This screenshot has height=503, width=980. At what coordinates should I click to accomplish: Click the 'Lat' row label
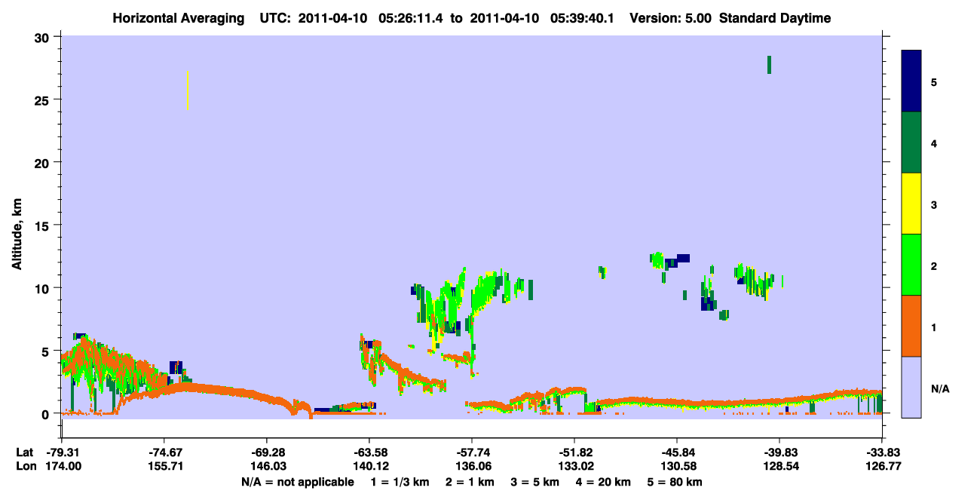click(x=23, y=452)
